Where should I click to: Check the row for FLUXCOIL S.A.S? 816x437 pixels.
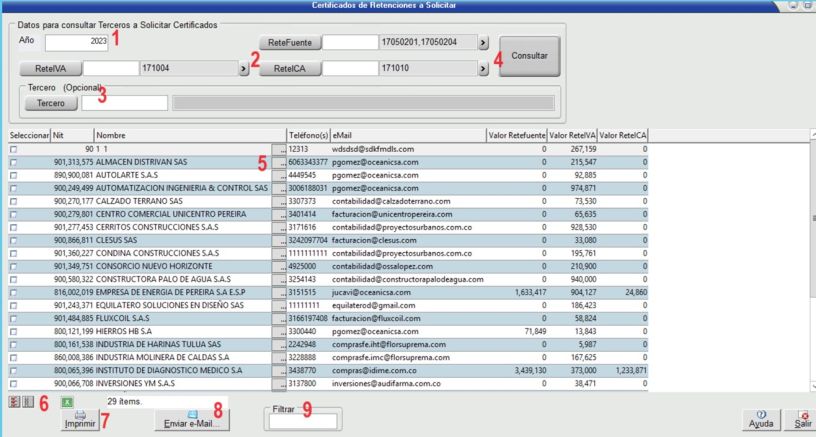click(x=14, y=317)
